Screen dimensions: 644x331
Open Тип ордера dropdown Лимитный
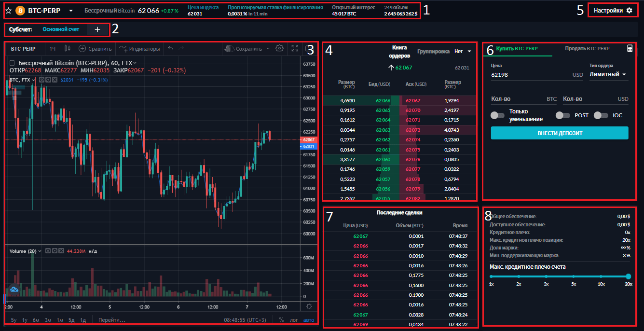[608, 74]
